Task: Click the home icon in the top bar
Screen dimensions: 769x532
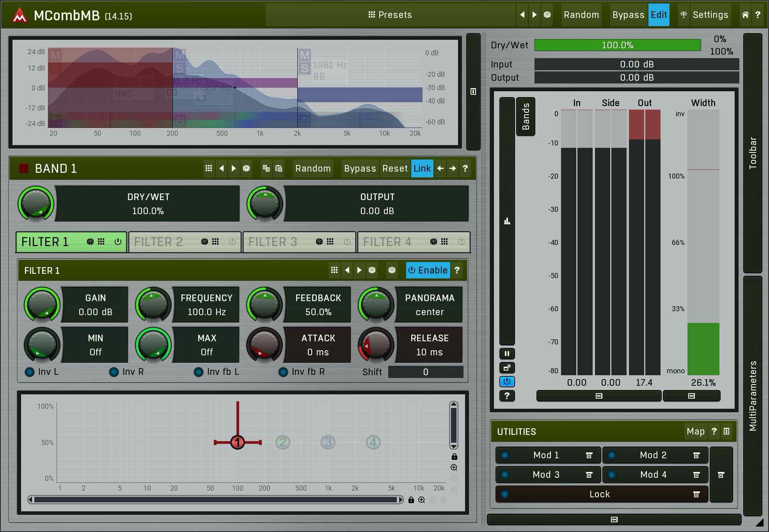Action: (745, 15)
